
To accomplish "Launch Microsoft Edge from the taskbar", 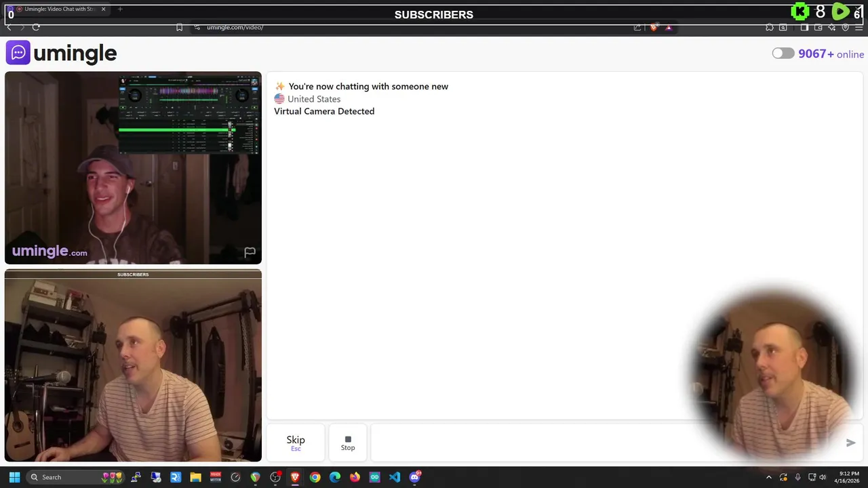I will [x=335, y=477].
